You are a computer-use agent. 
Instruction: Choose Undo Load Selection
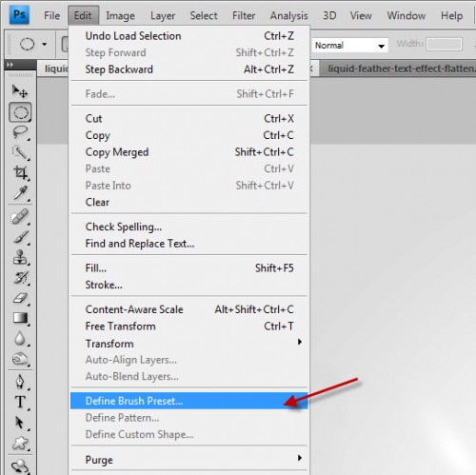point(188,36)
